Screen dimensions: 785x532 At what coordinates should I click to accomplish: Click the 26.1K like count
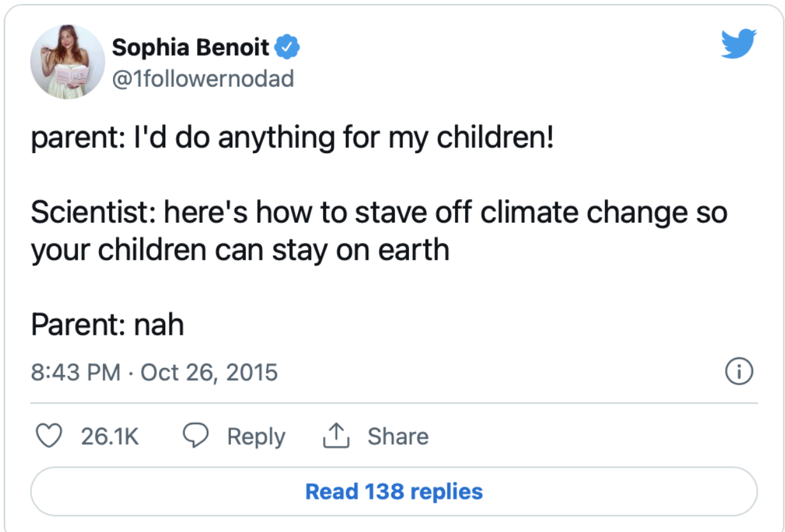(110, 437)
